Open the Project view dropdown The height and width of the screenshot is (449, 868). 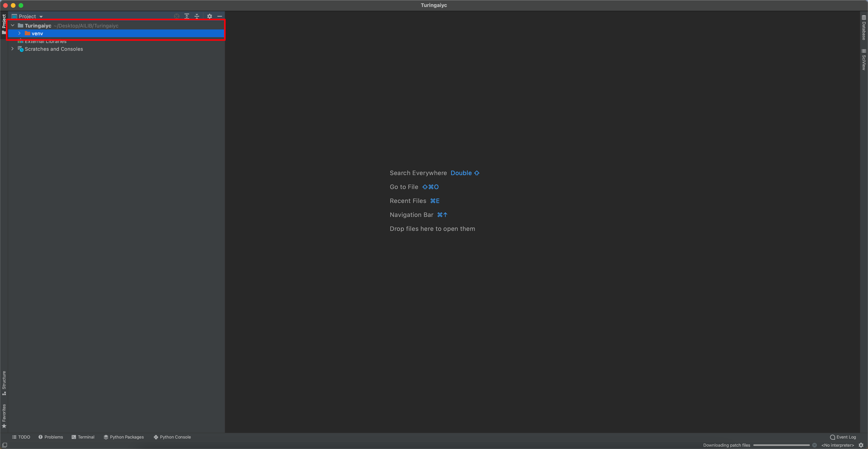pyautogui.click(x=27, y=16)
